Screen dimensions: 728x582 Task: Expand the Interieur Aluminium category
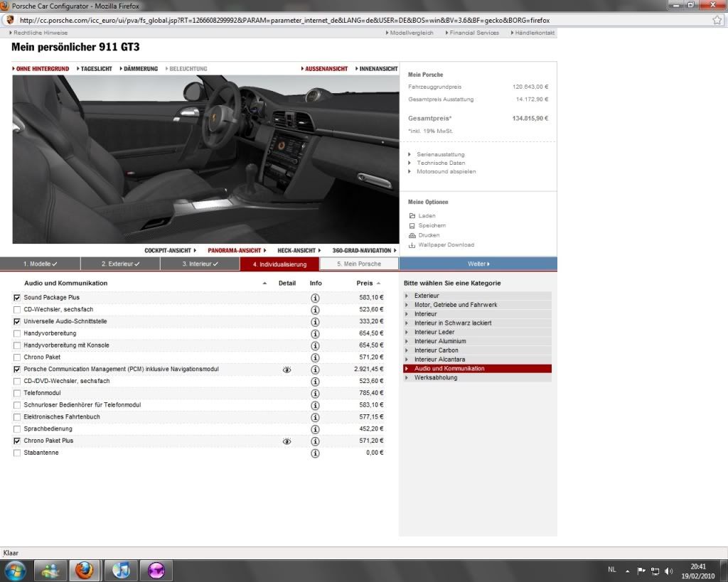click(x=477, y=341)
